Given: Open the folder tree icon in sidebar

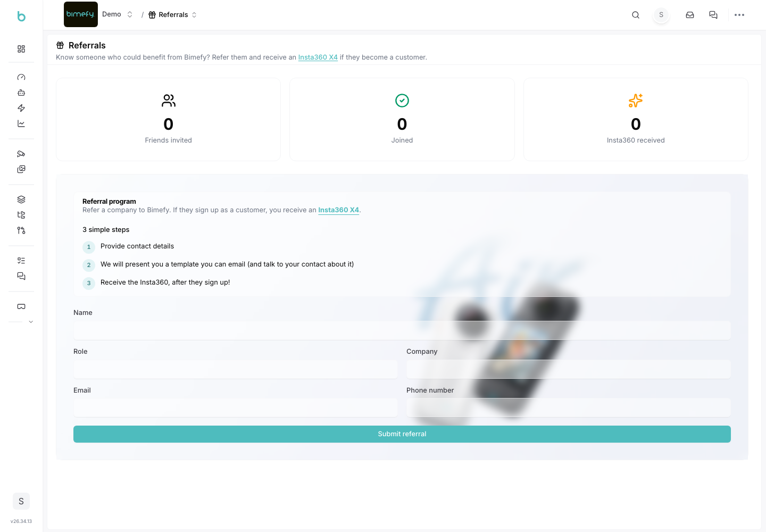Looking at the screenshot, I should (21, 215).
